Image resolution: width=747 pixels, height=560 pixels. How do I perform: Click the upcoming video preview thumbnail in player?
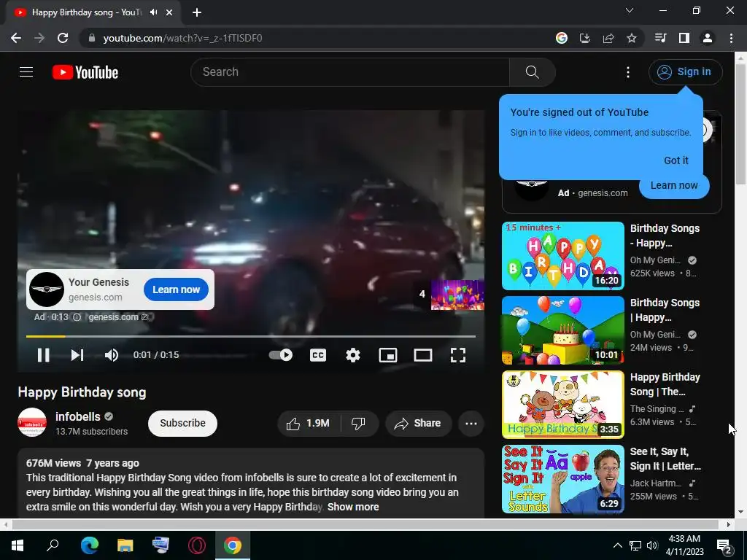457,295
